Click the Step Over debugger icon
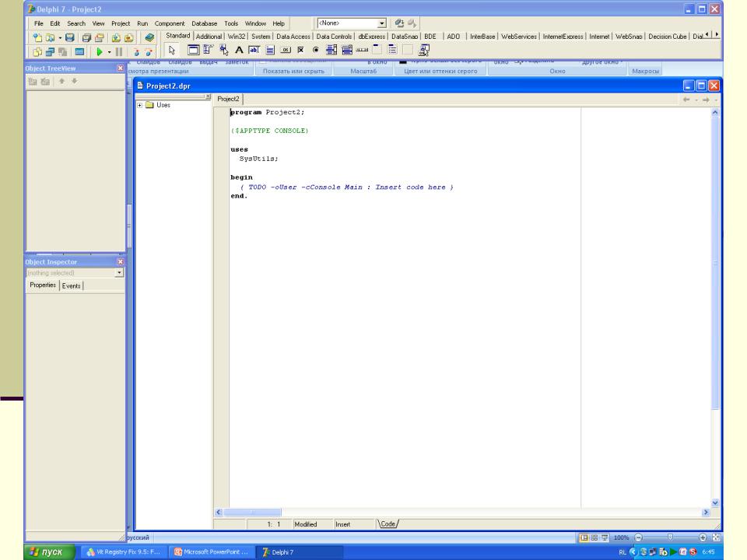 coord(149,51)
